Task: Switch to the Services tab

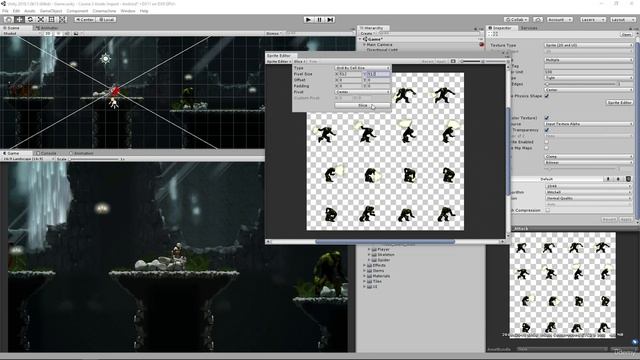Action: tap(529, 28)
